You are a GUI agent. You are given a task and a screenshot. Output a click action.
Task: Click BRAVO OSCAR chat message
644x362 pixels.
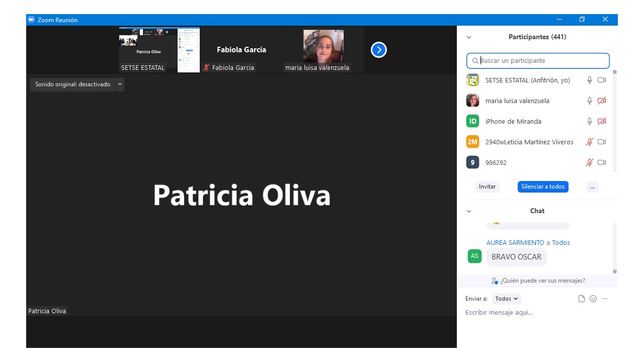(x=517, y=257)
